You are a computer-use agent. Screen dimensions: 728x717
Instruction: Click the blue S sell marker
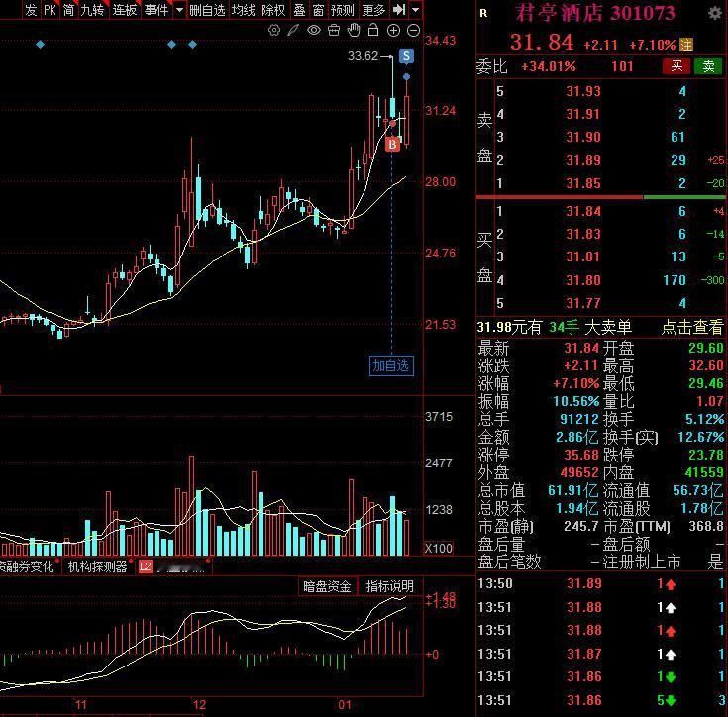pos(406,56)
